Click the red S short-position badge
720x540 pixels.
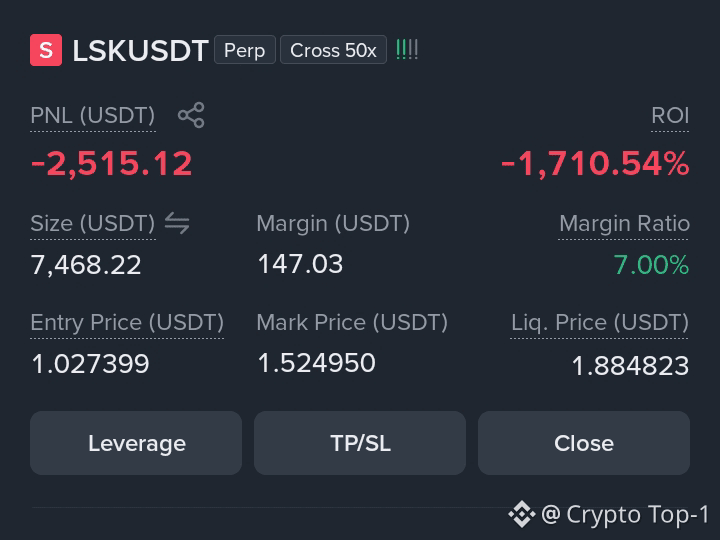click(x=46, y=50)
